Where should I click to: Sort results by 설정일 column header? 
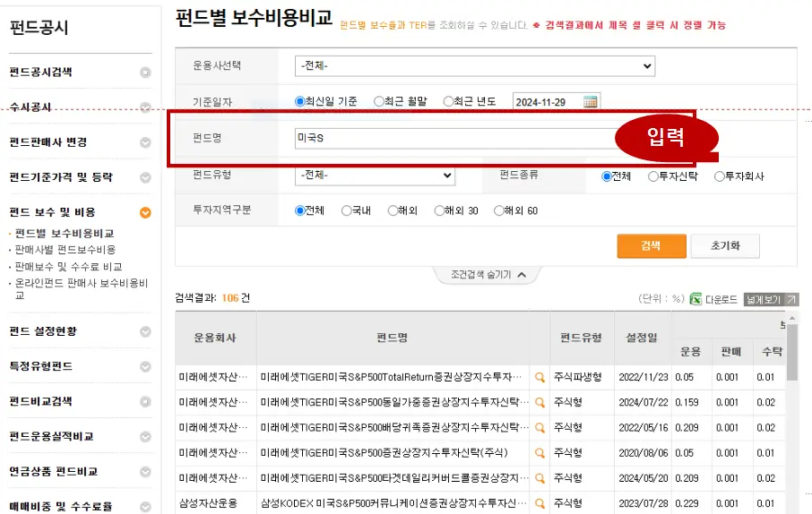pos(642,338)
